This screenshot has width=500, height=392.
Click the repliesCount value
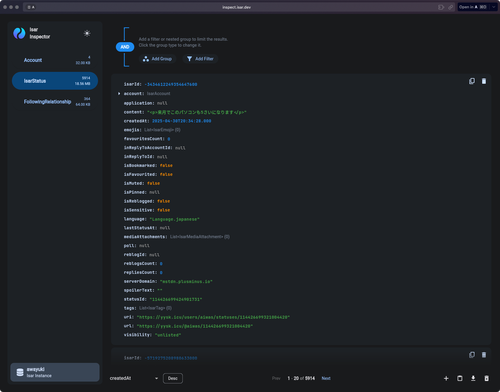pos(161,273)
